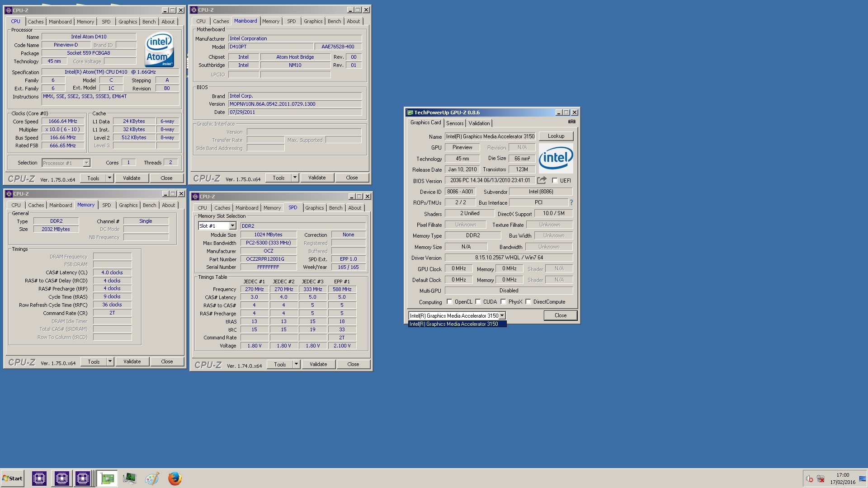Expand Tools arrow in Memory tab window
The width and height of the screenshot is (868, 488).
(110, 361)
